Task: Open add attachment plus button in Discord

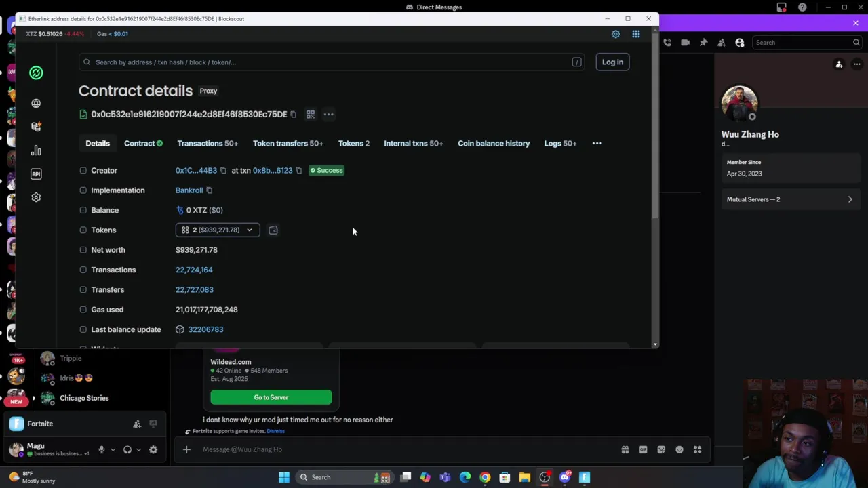Action: coord(186,449)
